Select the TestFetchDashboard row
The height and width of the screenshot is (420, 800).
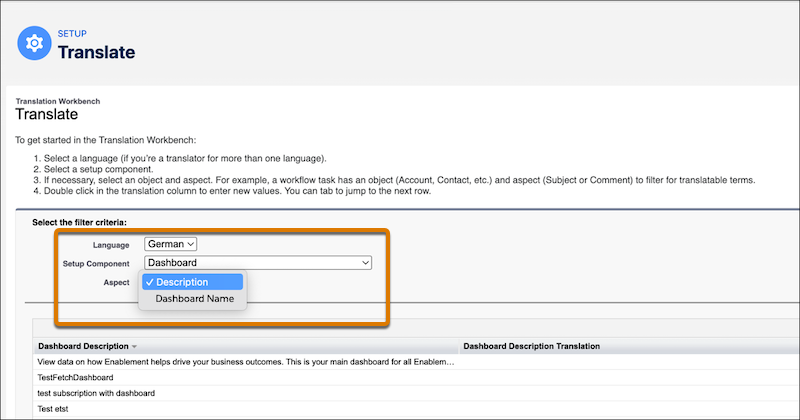(x=75, y=377)
